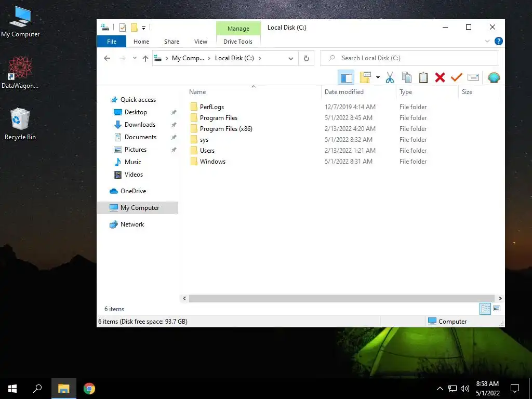Select the Users folder
This screenshot has width=532, height=399.
point(207,150)
